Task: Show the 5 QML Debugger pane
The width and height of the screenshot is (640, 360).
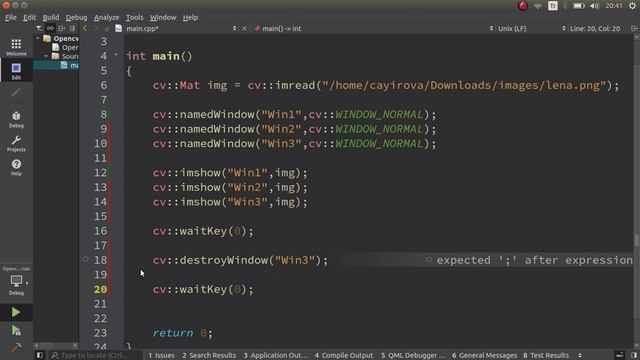Action: point(413,355)
